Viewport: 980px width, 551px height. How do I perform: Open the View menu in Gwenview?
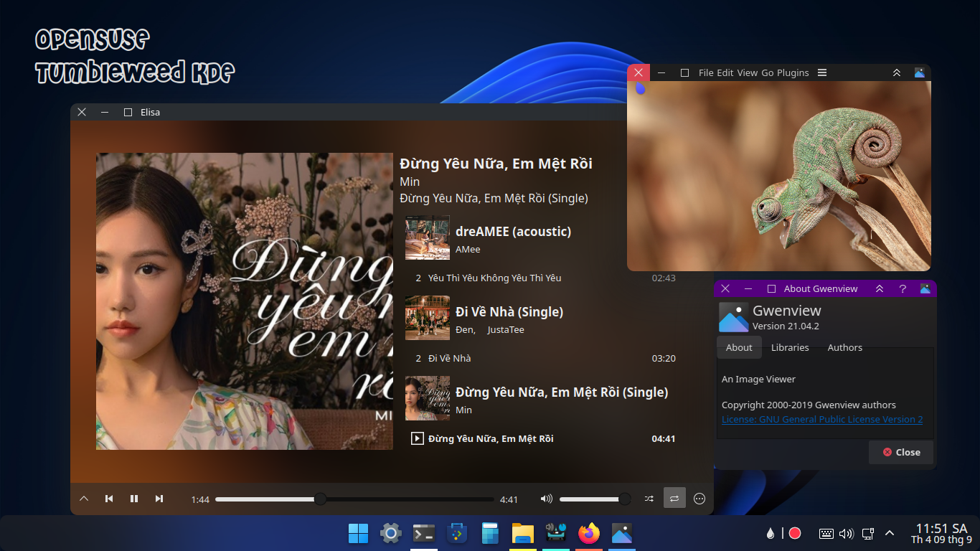point(748,72)
